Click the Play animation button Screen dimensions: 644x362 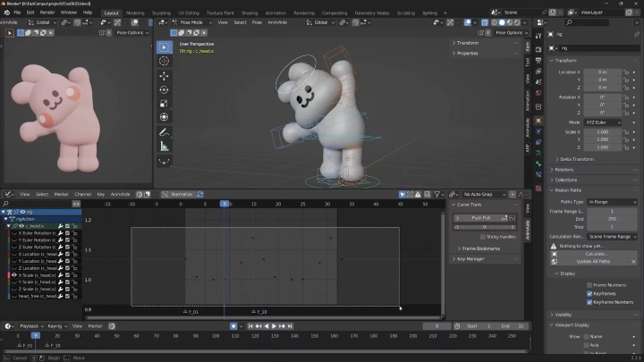(274, 326)
